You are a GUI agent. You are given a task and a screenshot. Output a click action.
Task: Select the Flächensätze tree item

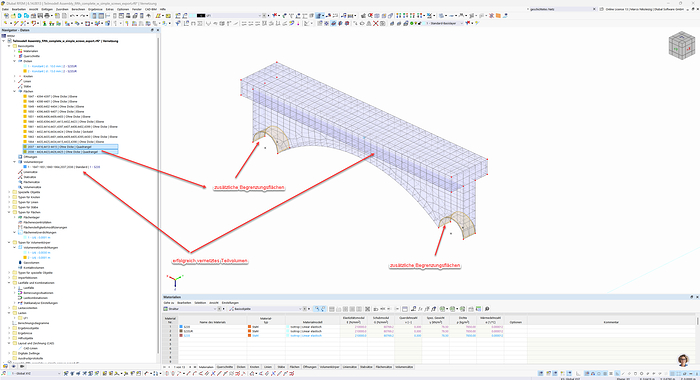32,182
